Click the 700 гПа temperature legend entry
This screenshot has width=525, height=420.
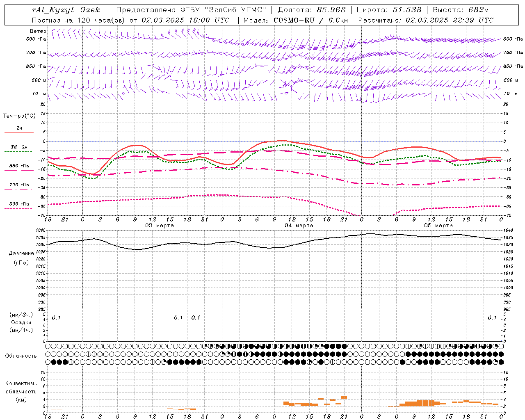pos(19,185)
